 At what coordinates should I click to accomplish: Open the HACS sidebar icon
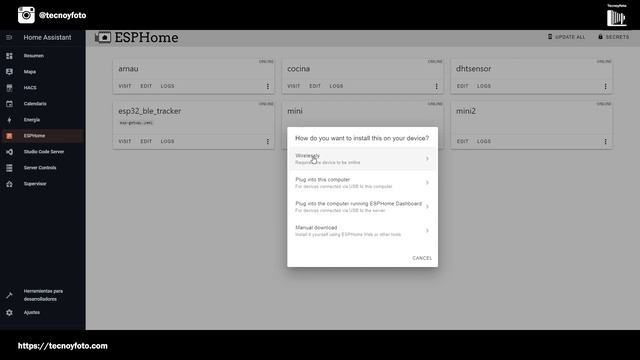pos(9,88)
